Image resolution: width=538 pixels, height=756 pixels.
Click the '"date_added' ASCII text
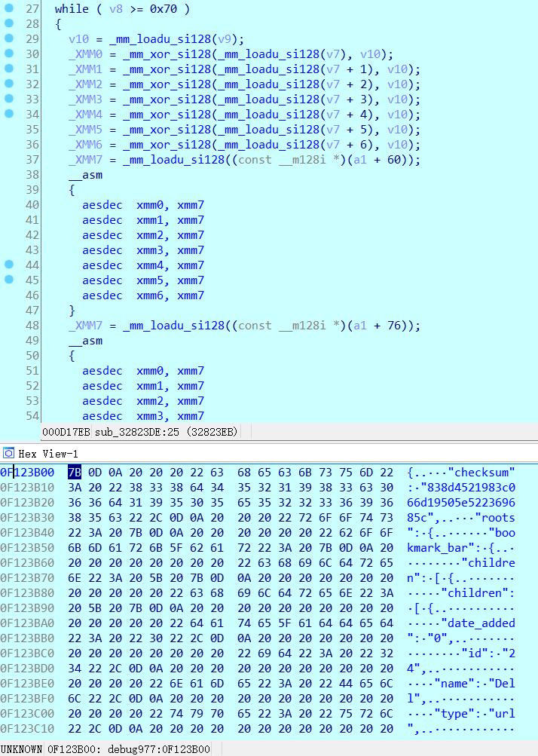tap(478, 623)
